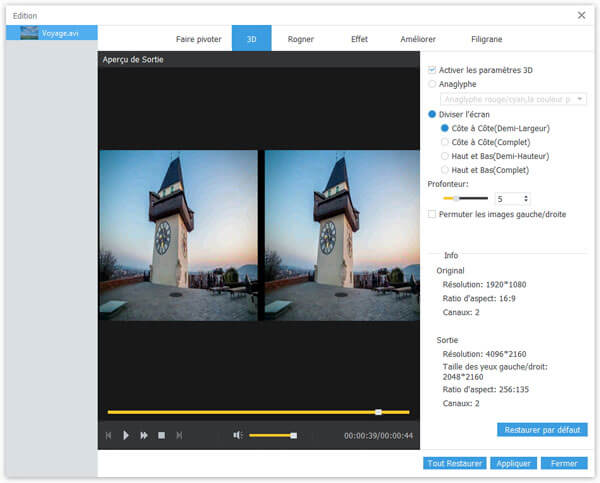This screenshot has width=600, height=483.
Task: Toggle Activer les paramètres 3D checkbox
Action: [432, 70]
